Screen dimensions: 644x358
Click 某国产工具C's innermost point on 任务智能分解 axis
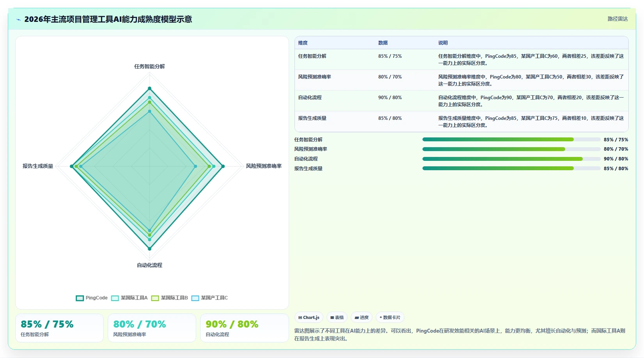(149, 111)
